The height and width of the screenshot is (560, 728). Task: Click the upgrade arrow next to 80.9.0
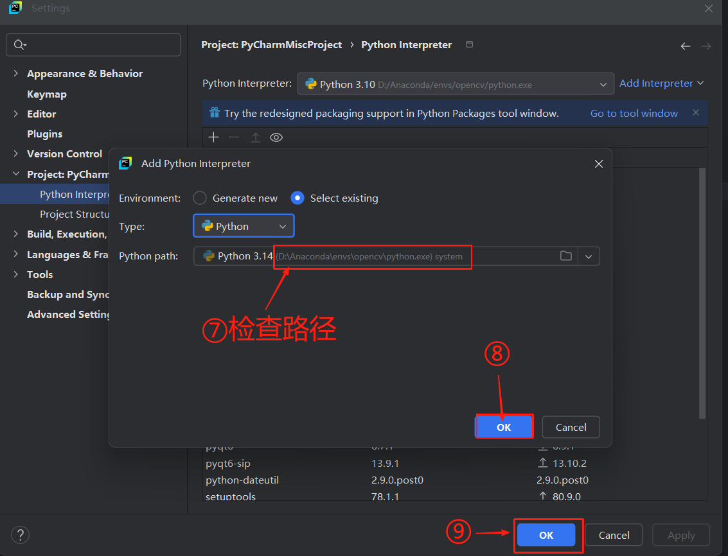tap(542, 496)
